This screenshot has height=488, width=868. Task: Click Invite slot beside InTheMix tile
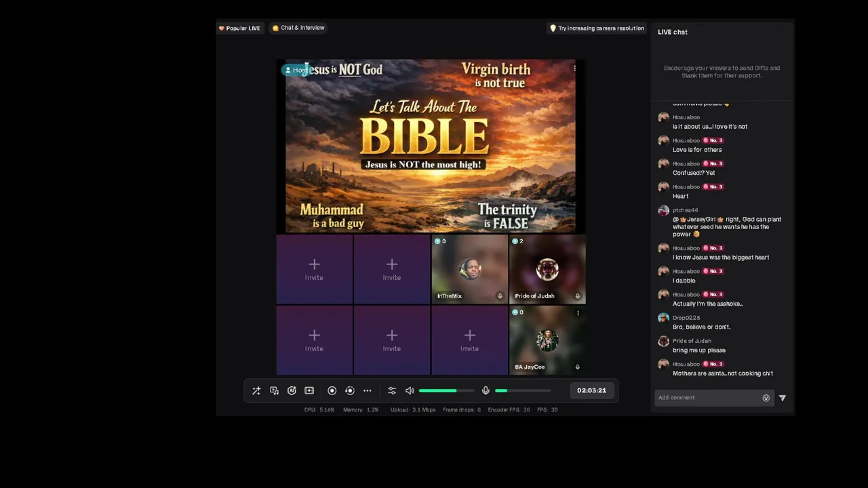[392, 270]
